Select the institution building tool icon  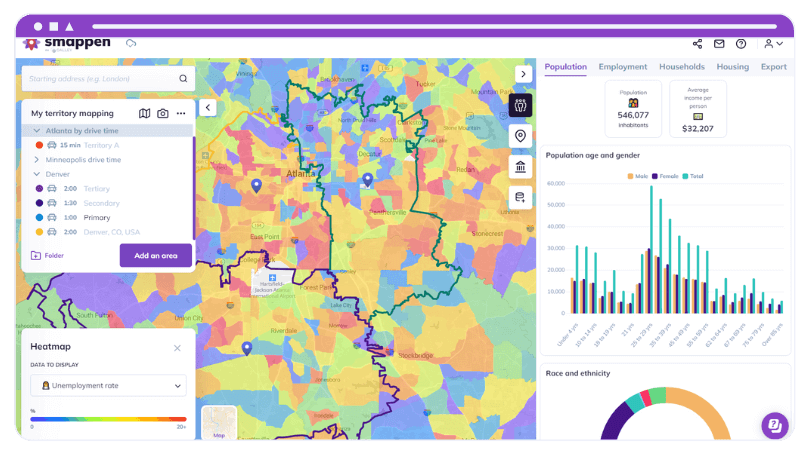click(520, 167)
